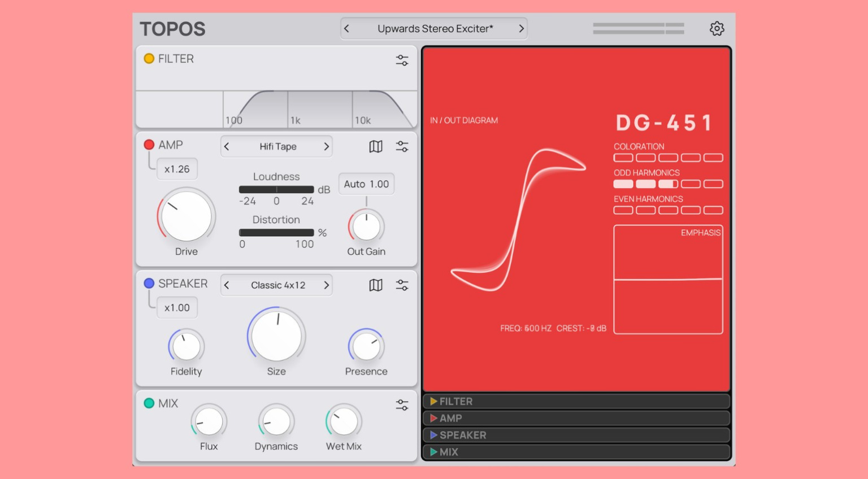868x479 pixels.
Task: Open the Upwards Stereo Exciter preset menu
Action: pyautogui.click(x=435, y=29)
